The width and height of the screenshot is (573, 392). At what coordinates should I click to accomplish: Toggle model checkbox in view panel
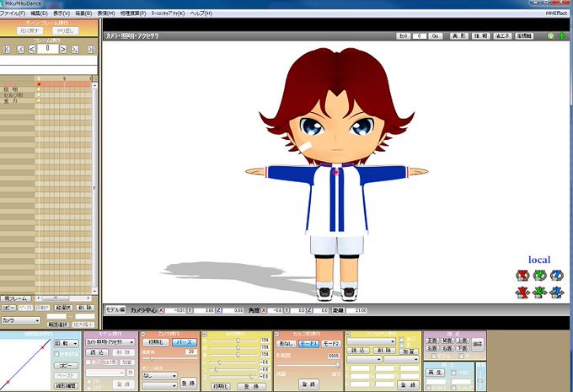(434, 356)
